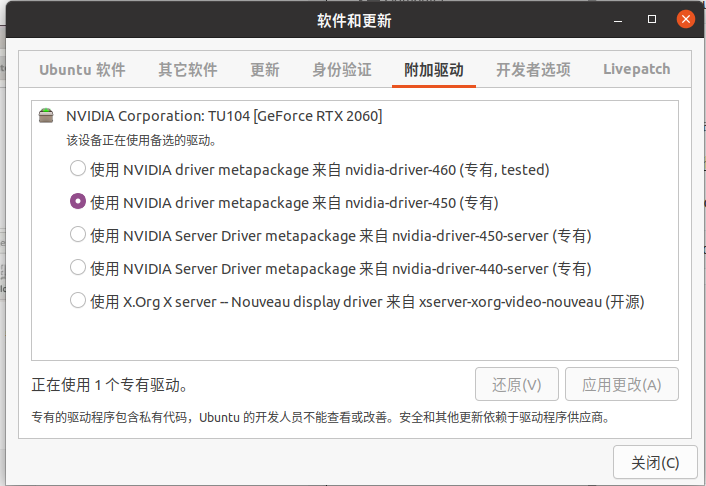Switch to the 开发者选项 tab

coord(534,70)
